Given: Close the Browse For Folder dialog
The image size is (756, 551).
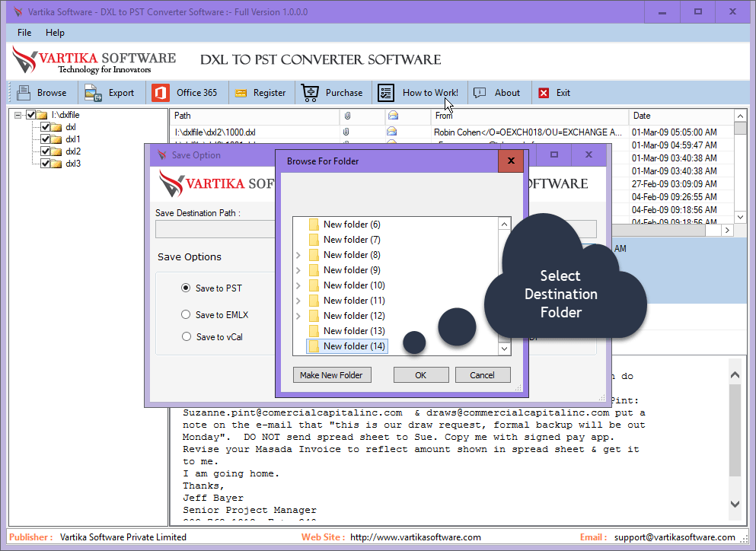Looking at the screenshot, I should point(511,161).
